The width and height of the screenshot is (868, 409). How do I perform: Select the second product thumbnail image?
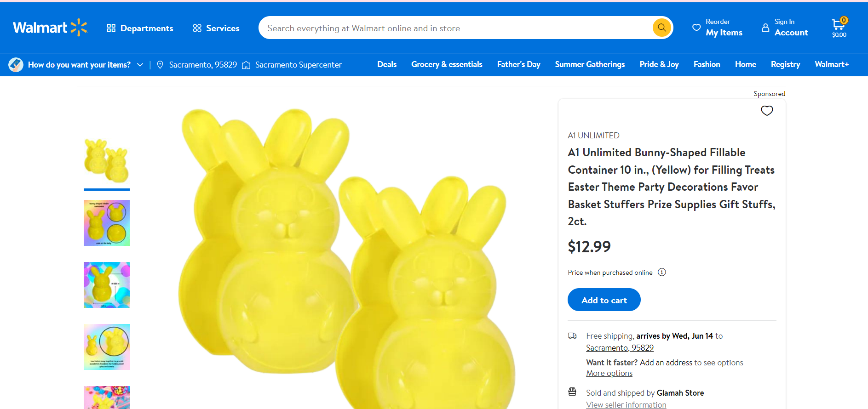pyautogui.click(x=107, y=223)
